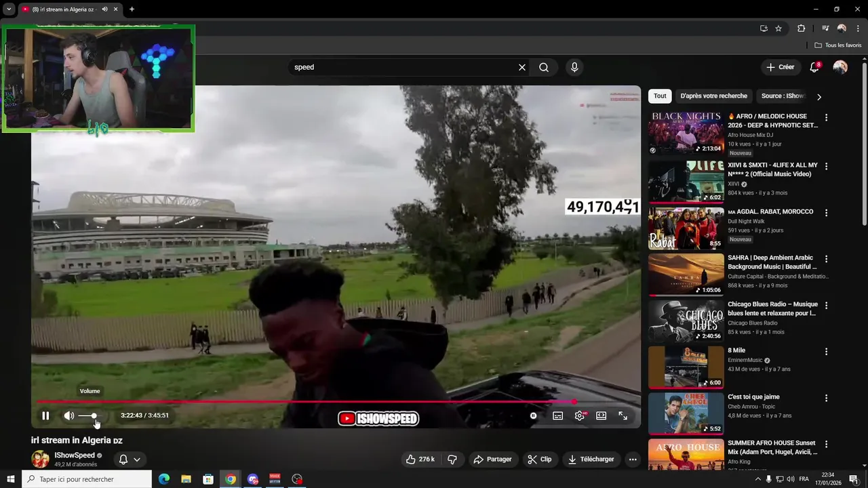Screen dimensions: 868x488
Task: Start voice search with microphone icon
Action: (574, 67)
